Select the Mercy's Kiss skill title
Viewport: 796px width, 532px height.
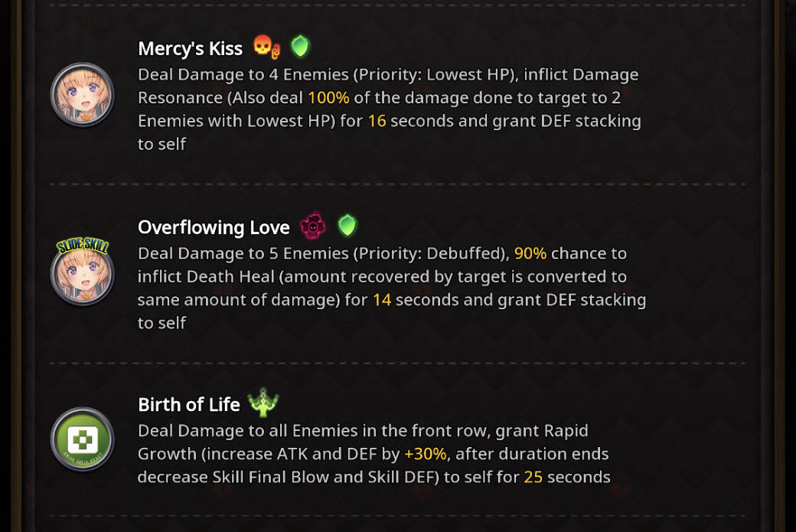point(191,49)
